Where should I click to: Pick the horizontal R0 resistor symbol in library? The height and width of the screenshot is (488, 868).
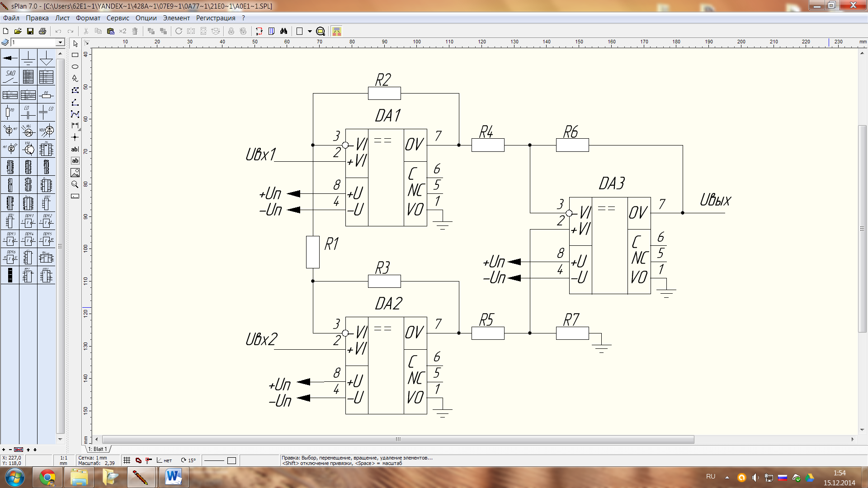tap(46, 94)
